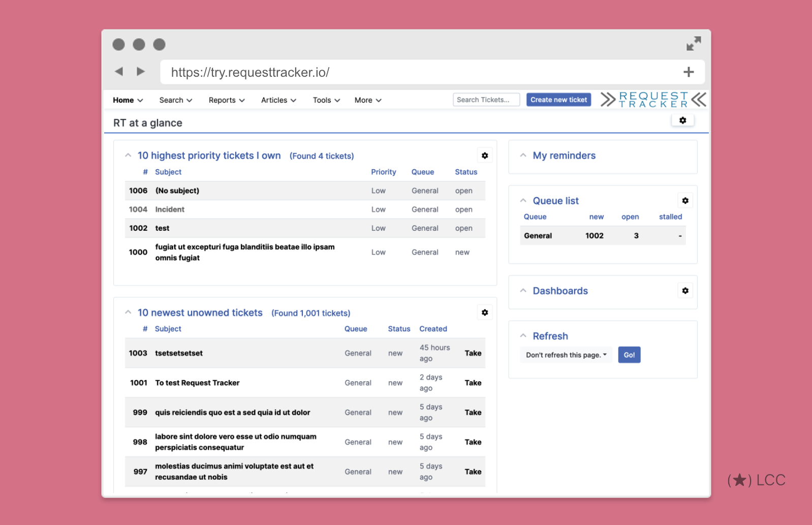Image resolution: width=812 pixels, height=525 pixels.
Task: Take ticket 998
Action: [x=473, y=442]
